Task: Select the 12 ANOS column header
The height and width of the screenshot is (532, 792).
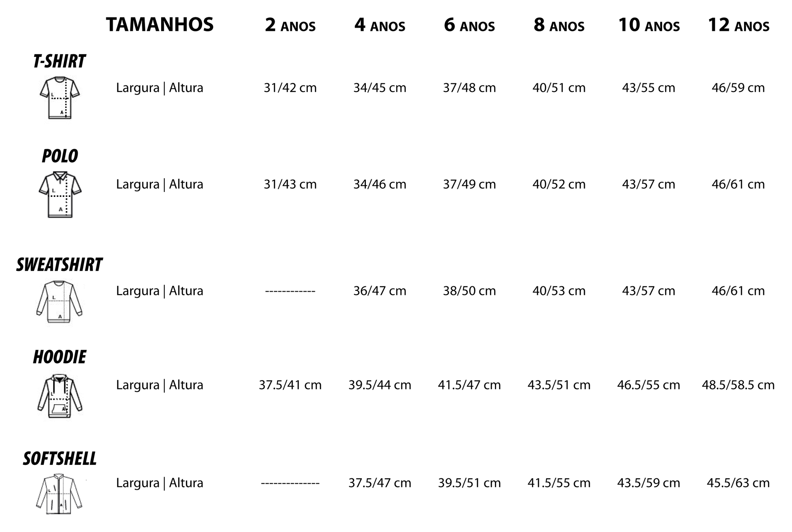Action: click(x=738, y=25)
